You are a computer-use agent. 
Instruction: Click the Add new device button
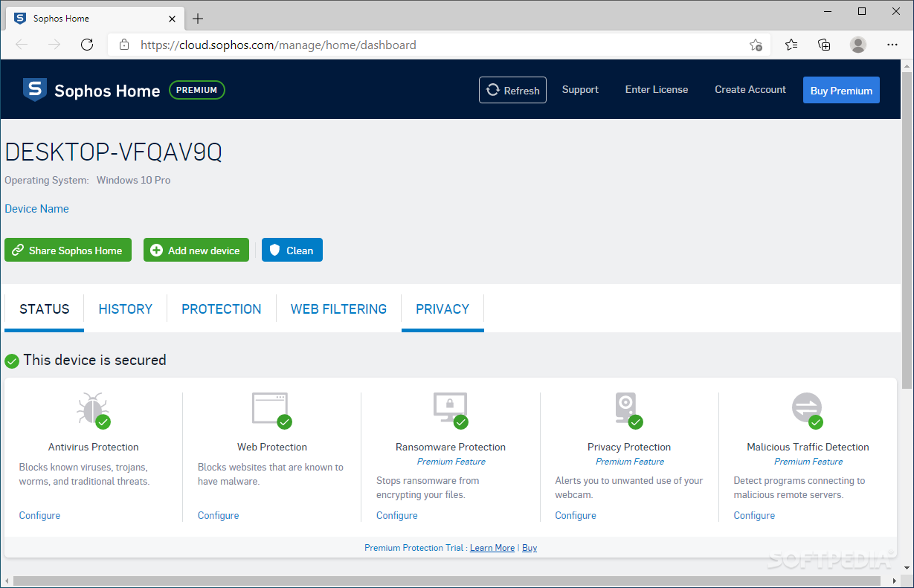pyautogui.click(x=196, y=250)
